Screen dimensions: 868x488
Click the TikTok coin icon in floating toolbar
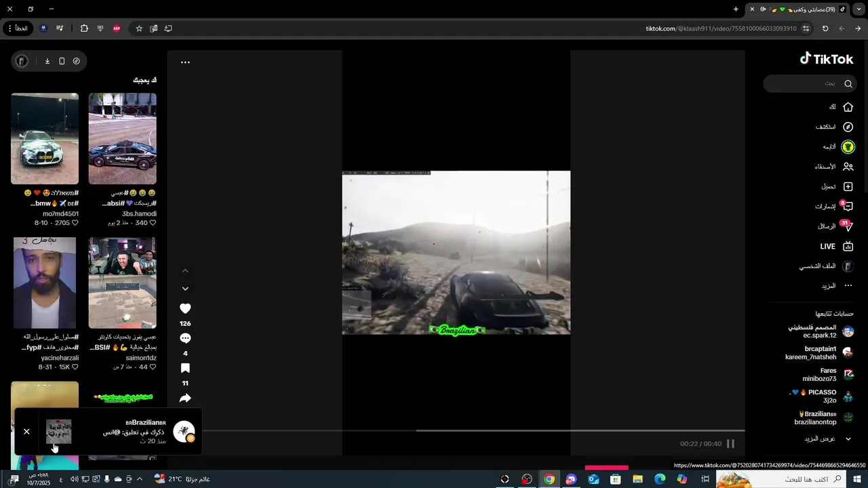click(x=76, y=61)
